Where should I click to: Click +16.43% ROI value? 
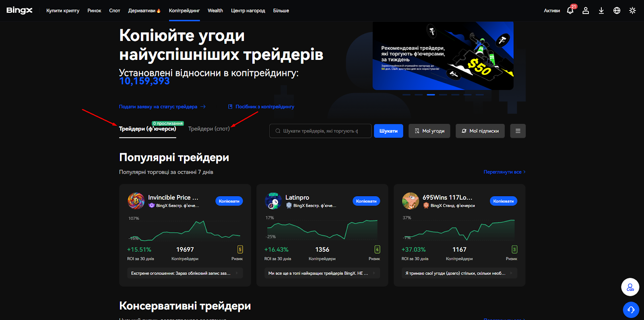coord(277,250)
